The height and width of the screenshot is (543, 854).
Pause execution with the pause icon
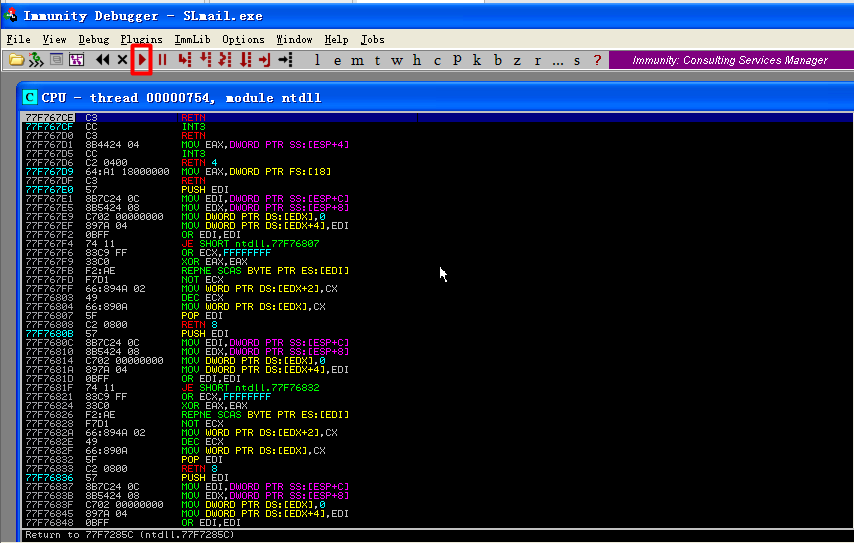tap(162, 60)
